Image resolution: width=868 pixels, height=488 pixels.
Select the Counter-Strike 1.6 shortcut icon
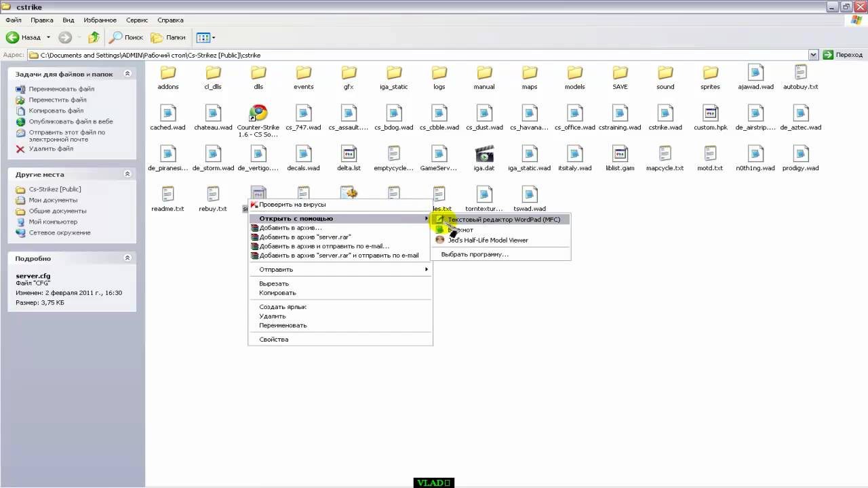[258, 113]
